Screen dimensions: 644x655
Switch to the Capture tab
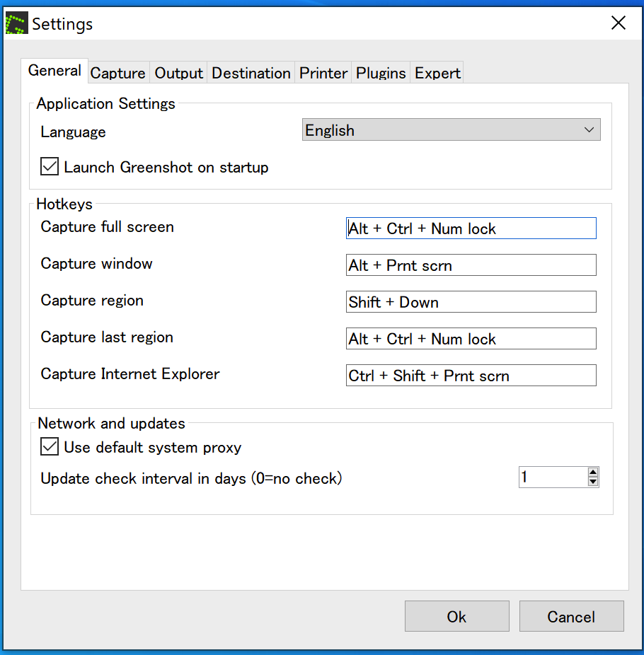(x=117, y=73)
